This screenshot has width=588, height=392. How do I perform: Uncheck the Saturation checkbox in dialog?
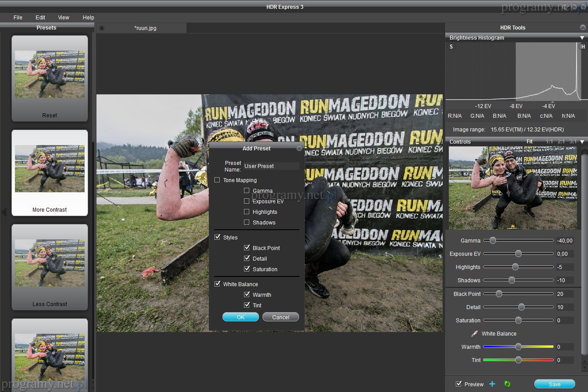pyautogui.click(x=247, y=269)
